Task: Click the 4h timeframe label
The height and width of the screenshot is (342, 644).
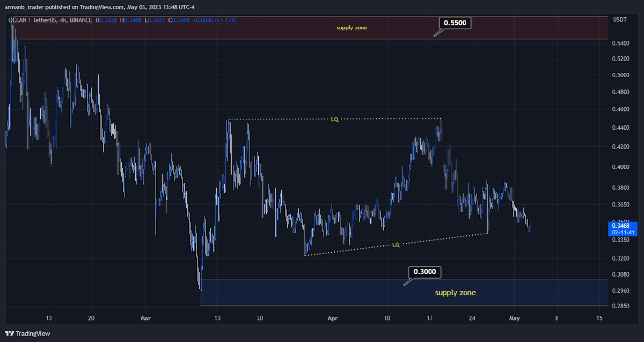Action: click(x=62, y=20)
